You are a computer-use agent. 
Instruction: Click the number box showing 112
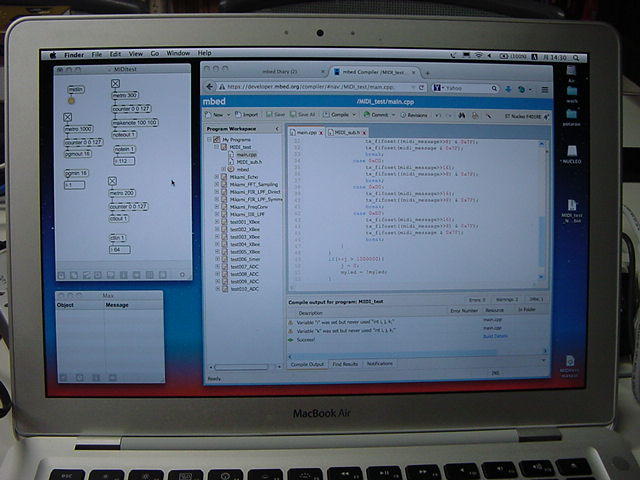[124, 161]
